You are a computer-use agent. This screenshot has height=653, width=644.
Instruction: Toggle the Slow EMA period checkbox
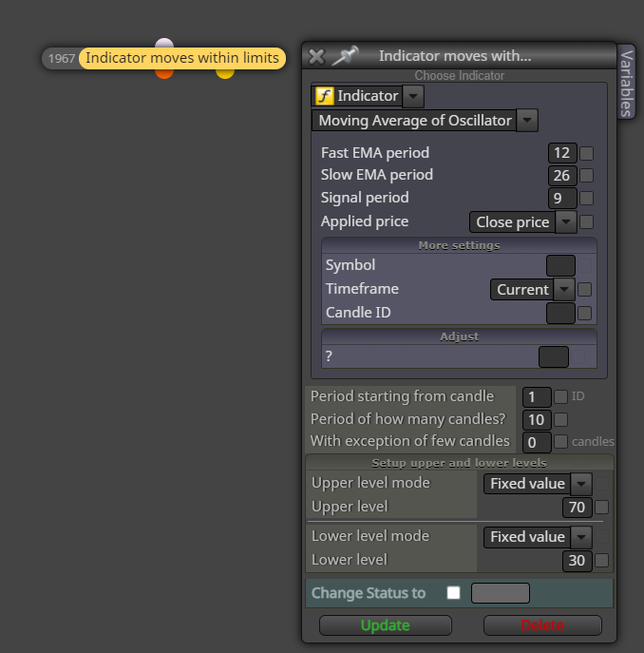[587, 175]
